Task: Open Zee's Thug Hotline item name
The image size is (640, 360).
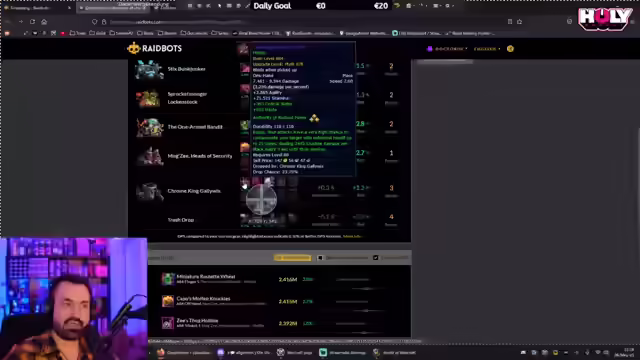Action: pos(197,321)
